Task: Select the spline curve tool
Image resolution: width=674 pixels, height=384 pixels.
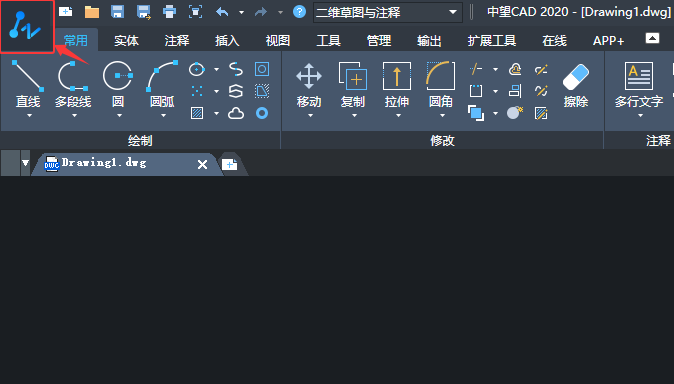Action: pos(236,69)
